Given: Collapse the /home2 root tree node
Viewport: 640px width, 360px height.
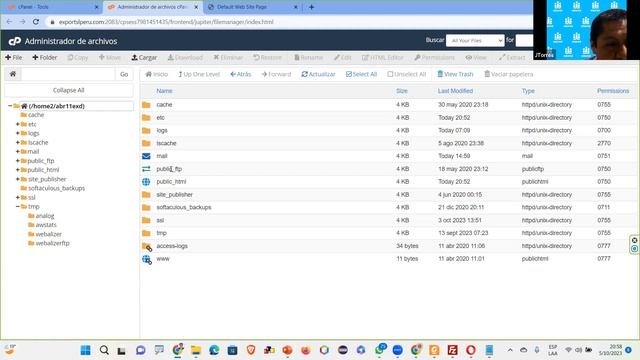Looking at the screenshot, I should (x=10, y=106).
